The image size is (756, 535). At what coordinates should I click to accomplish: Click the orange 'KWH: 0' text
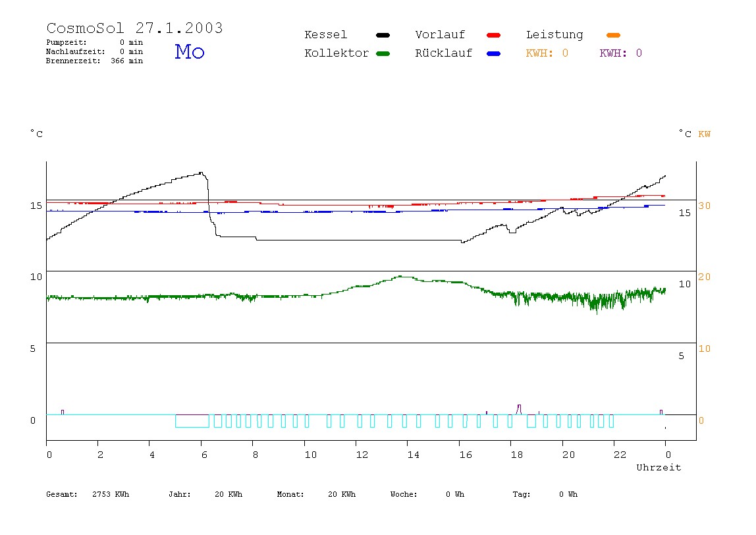coord(547,53)
